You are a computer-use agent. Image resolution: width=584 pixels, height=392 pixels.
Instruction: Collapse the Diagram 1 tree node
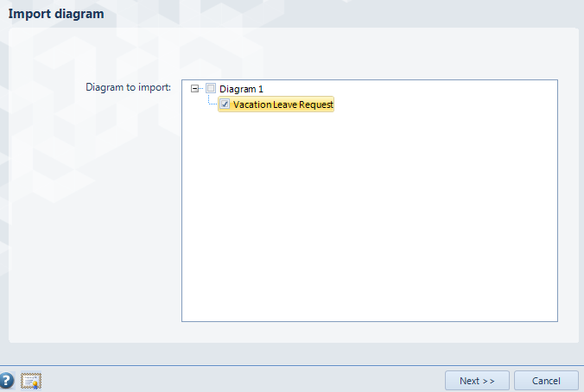pyautogui.click(x=194, y=89)
